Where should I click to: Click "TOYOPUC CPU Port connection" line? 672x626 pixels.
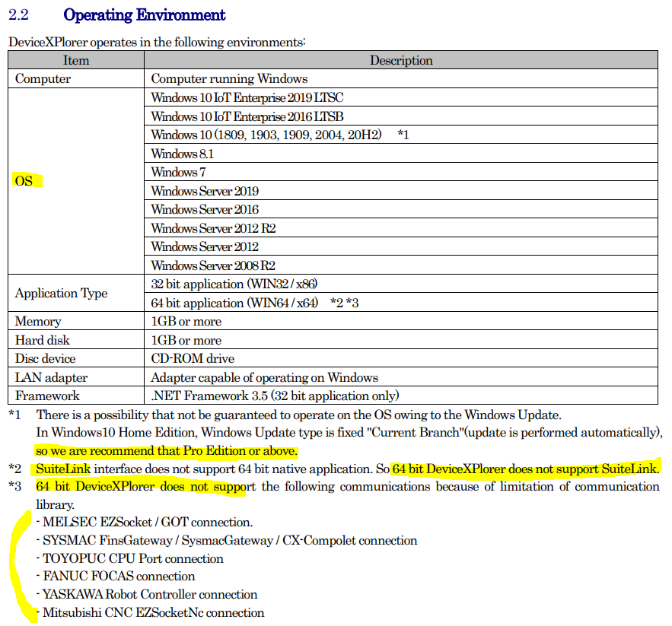click(x=130, y=558)
